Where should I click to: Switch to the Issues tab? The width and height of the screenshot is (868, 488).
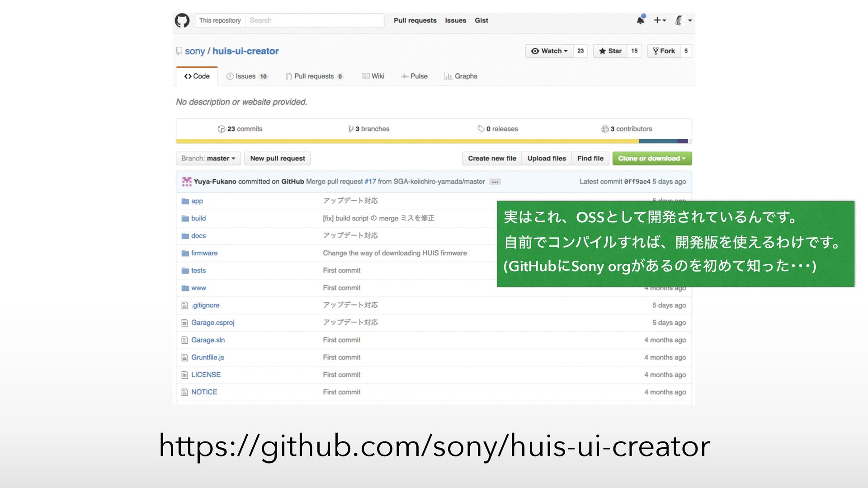tap(246, 76)
